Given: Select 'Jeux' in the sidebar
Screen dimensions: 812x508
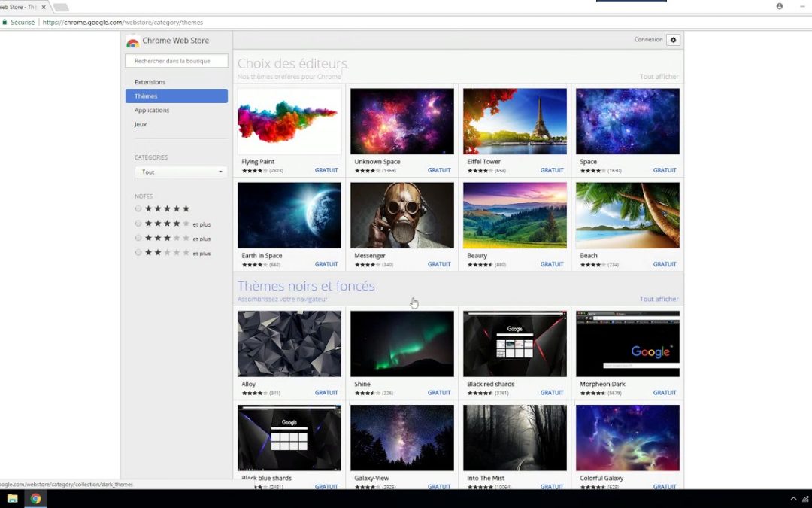Looking at the screenshot, I should pyautogui.click(x=140, y=124).
